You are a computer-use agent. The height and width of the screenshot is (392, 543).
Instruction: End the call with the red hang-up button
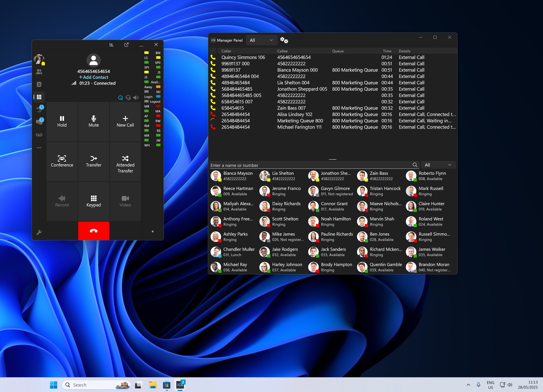[93, 231]
